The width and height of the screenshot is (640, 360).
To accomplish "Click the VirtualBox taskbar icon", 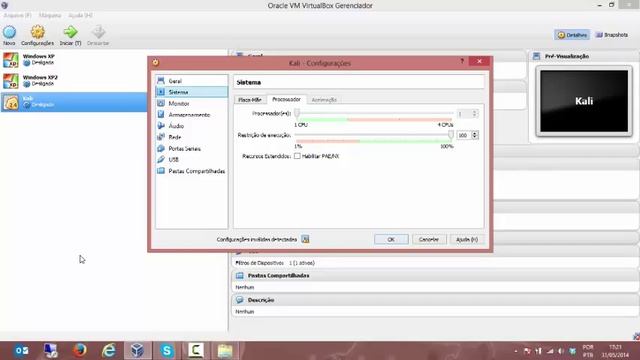I will 138,351.
